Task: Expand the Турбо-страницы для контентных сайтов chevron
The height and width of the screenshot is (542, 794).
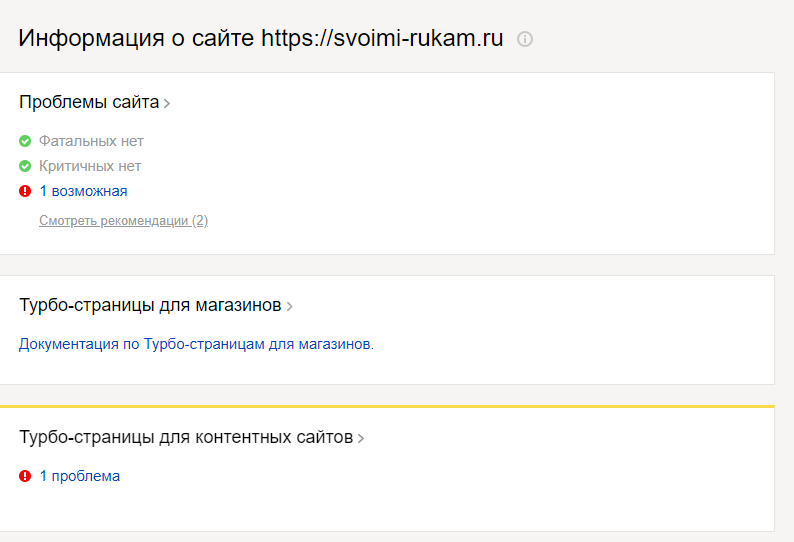Action: click(361, 438)
